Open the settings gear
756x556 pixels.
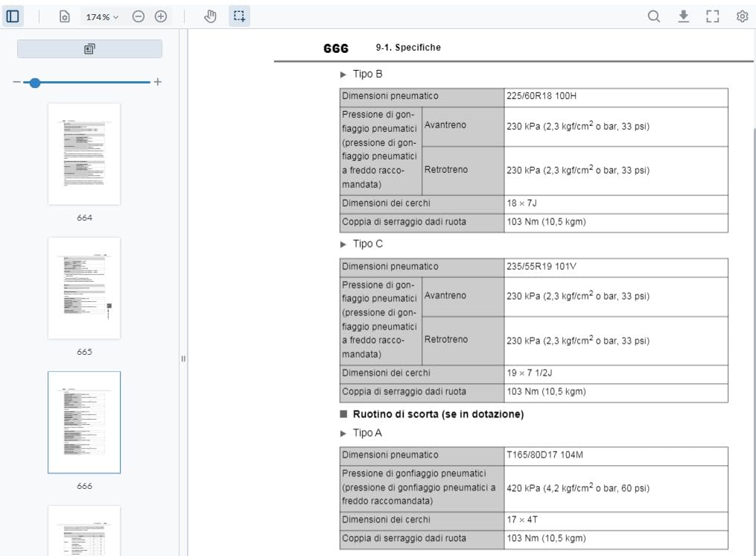click(x=743, y=16)
